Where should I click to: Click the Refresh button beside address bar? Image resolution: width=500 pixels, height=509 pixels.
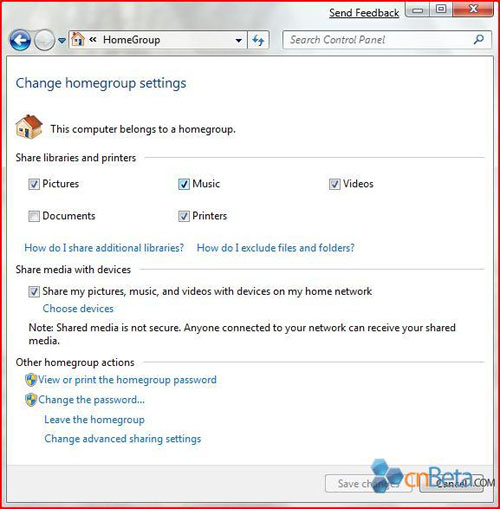[x=258, y=40]
